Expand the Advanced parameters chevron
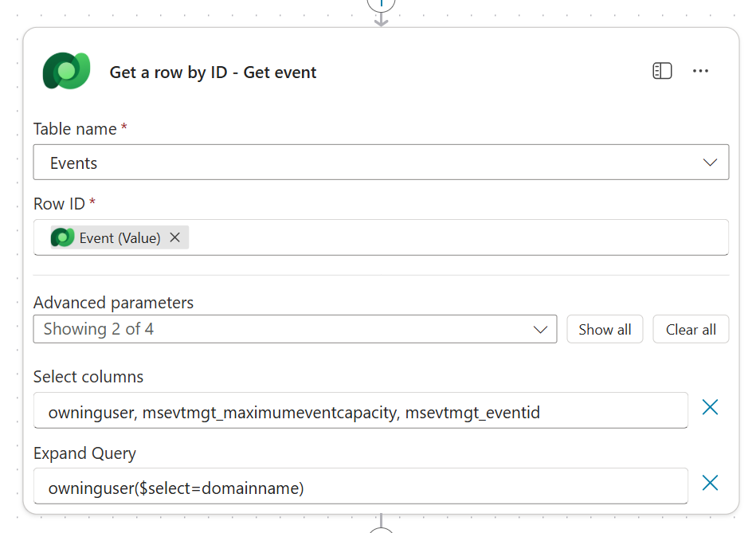This screenshot has width=756, height=533. [541, 329]
